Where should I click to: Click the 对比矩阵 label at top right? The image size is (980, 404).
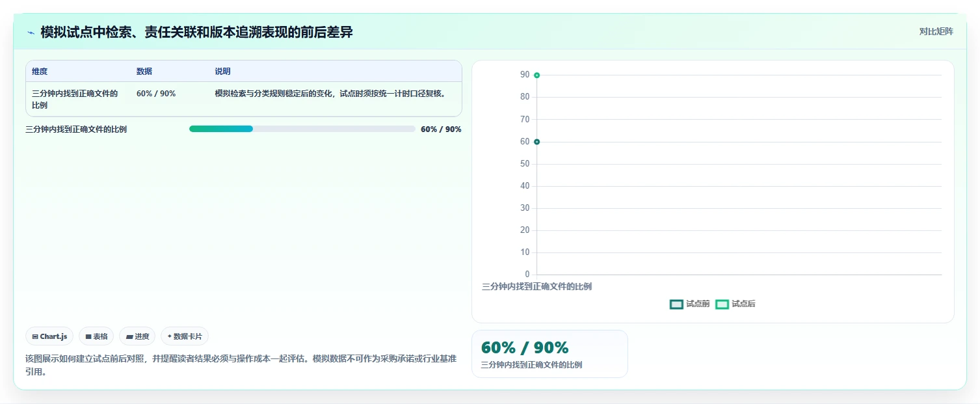[936, 32]
